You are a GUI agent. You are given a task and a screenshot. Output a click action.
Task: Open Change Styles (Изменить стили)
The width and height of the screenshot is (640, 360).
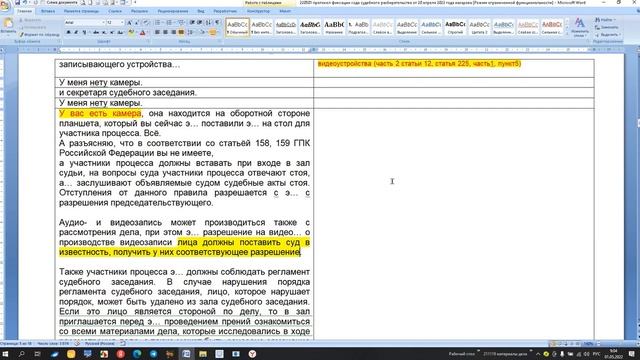pyautogui.click(x=579, y=27)
